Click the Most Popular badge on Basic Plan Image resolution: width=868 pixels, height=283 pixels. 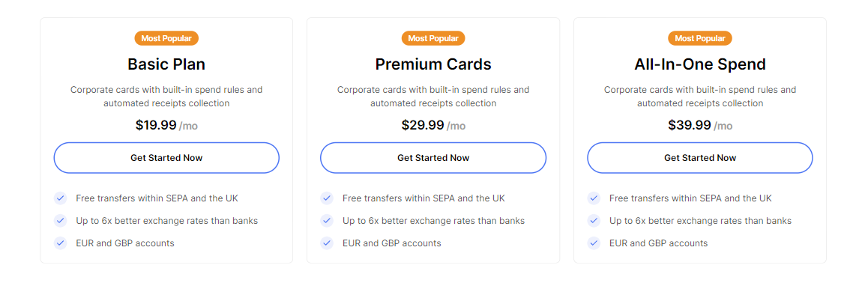(x=166, y=38)
